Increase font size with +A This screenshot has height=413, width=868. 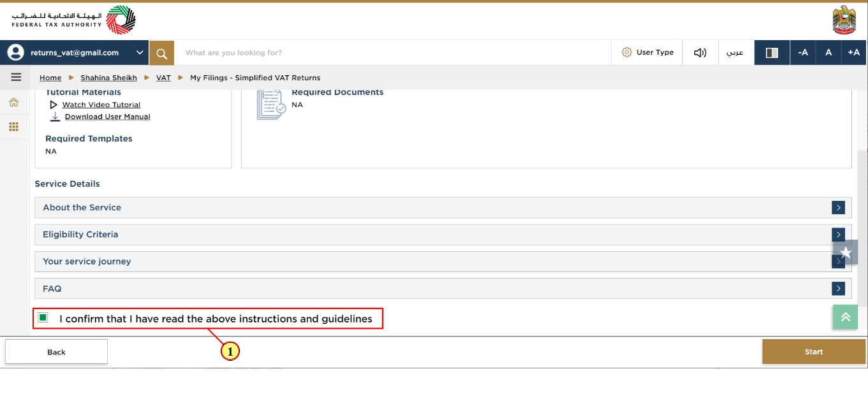point(854,53)
